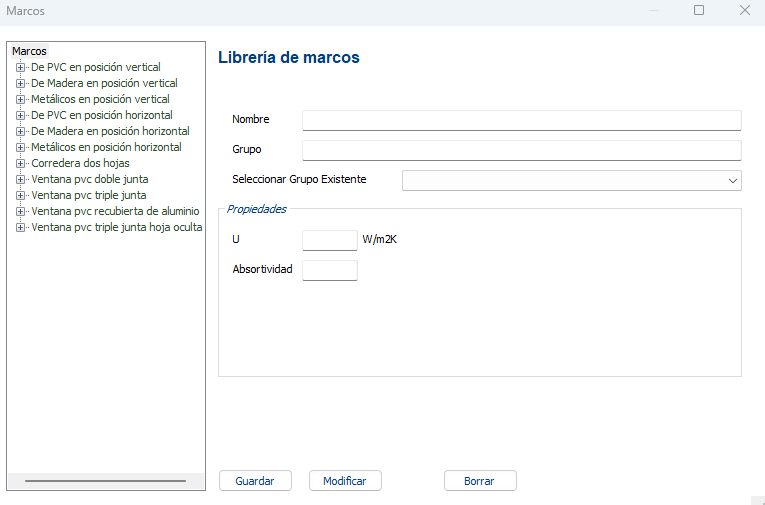This screenshot has height=505, width=765.
Task: Expand the De Madera en posición vertical node
Action: click(x=20, y=83)
